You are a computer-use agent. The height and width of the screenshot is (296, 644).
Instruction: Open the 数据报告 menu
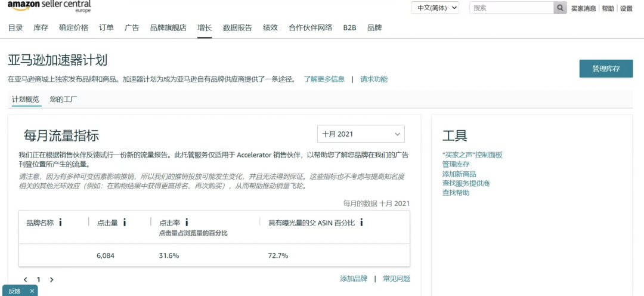(237, 28)
